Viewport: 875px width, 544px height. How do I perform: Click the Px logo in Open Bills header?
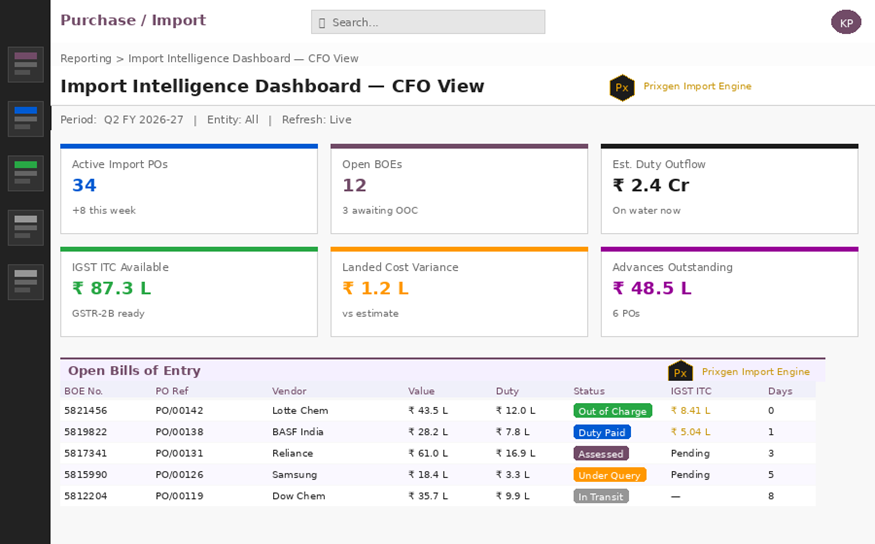pyautogui.click(x=680, y=372)
